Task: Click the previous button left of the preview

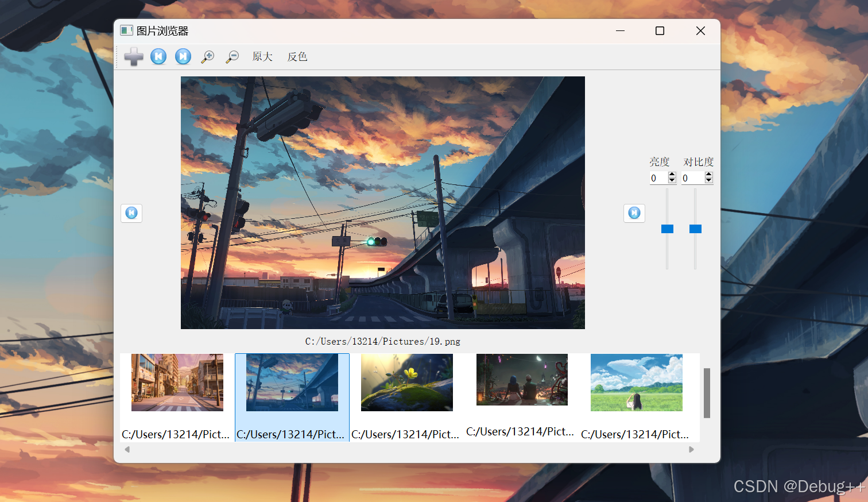Action: point(131,213)
